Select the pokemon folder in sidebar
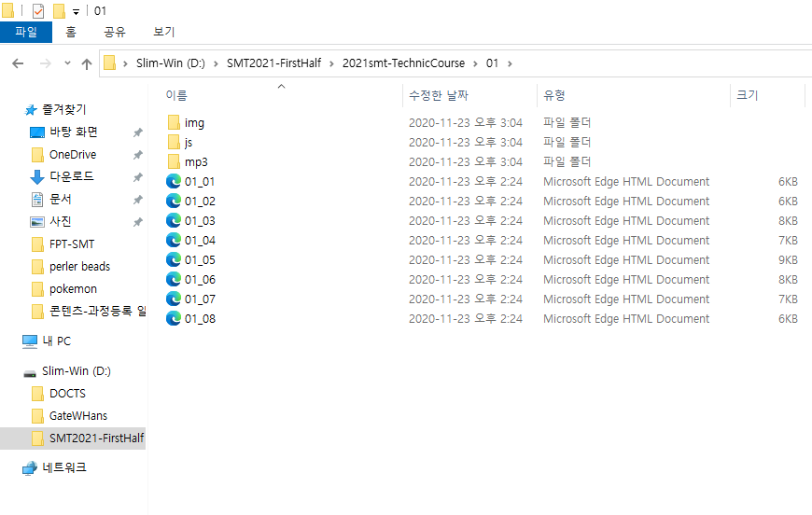 click(x=73, y=288)
